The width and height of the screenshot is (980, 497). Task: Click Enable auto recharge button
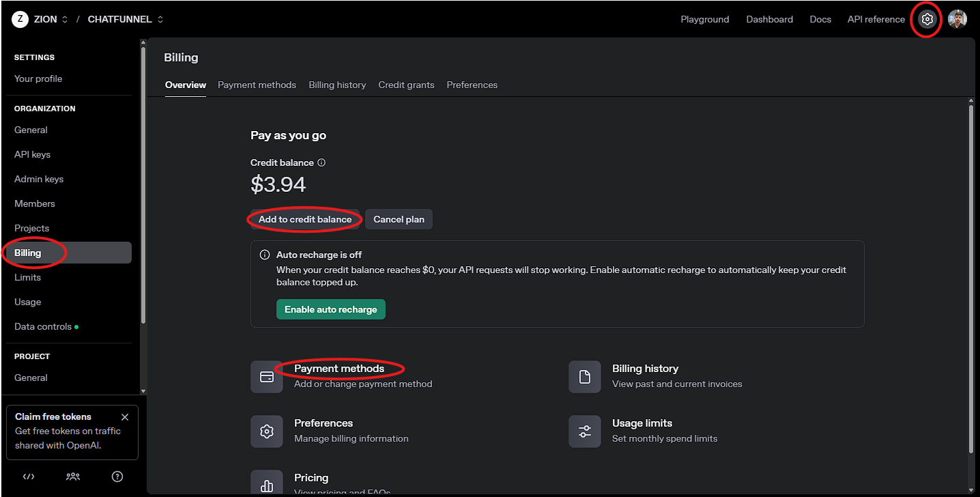(331, 309)
